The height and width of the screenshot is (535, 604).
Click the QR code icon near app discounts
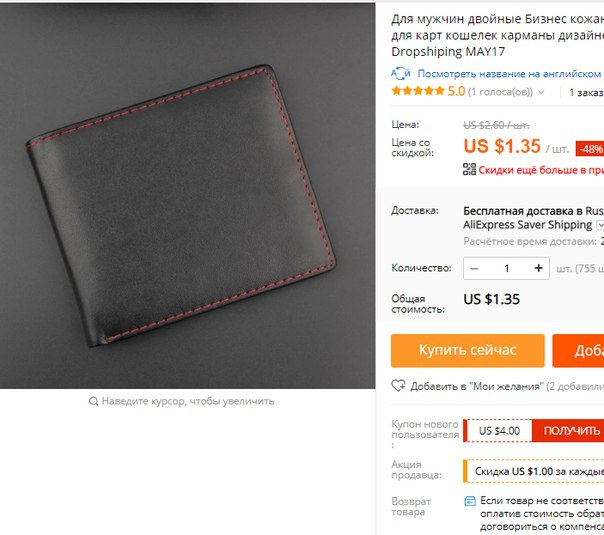point(469,169)
